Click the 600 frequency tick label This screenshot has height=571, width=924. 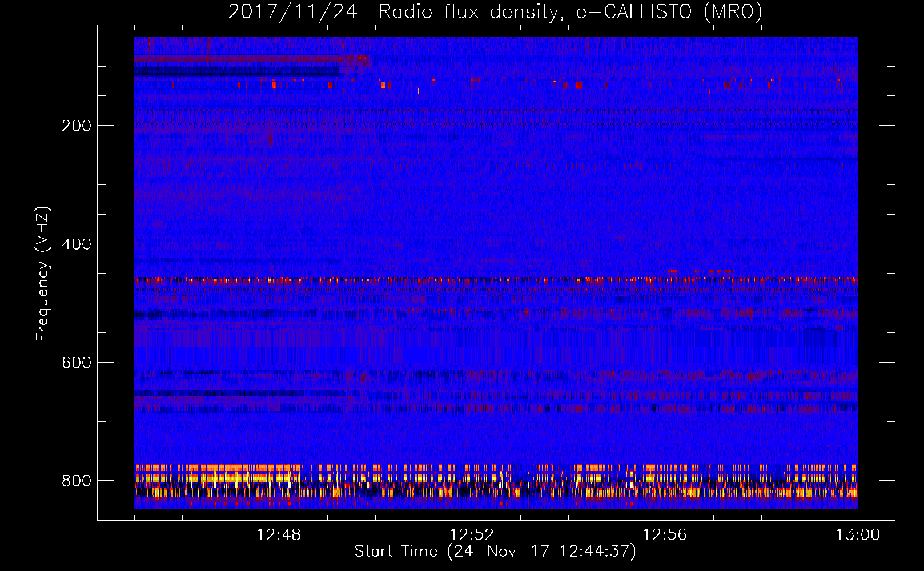(77, 363)
